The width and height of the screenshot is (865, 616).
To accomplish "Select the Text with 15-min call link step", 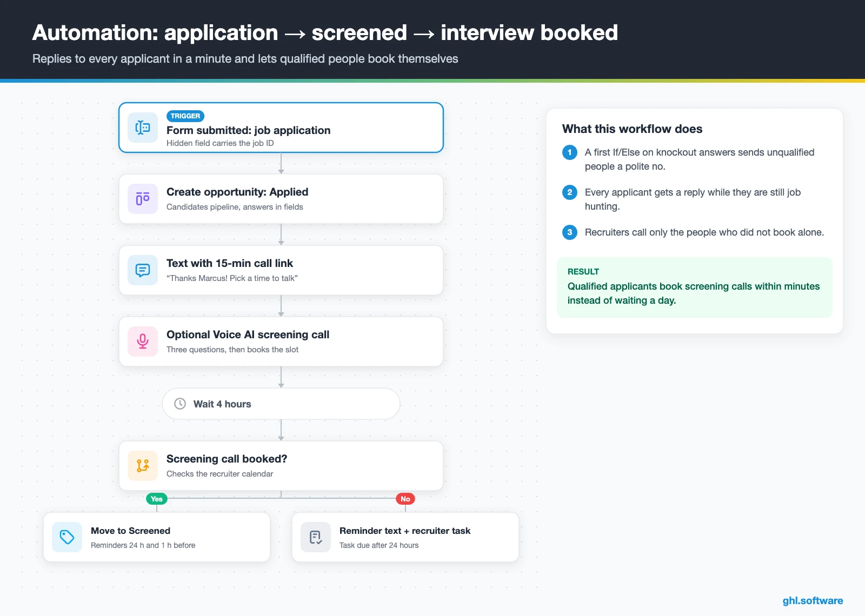I will (x=281, y=270).
